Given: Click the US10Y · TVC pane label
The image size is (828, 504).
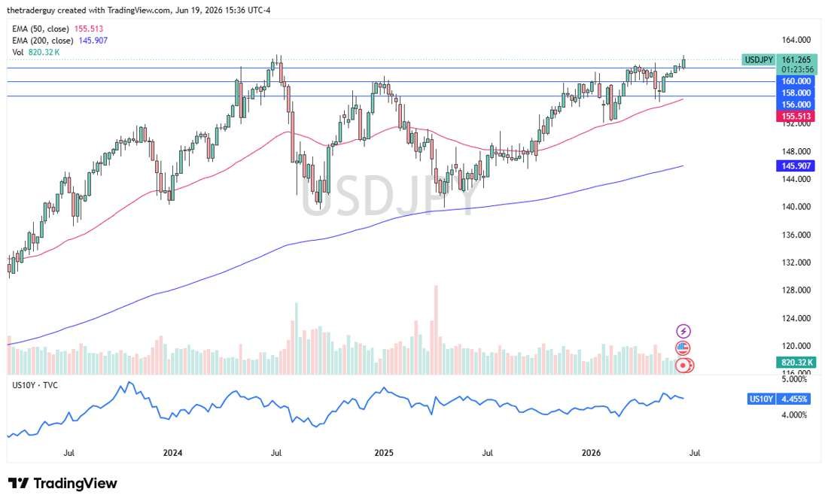Looking at the screenshot, I should pyautogui.click(x=35, y=385).
